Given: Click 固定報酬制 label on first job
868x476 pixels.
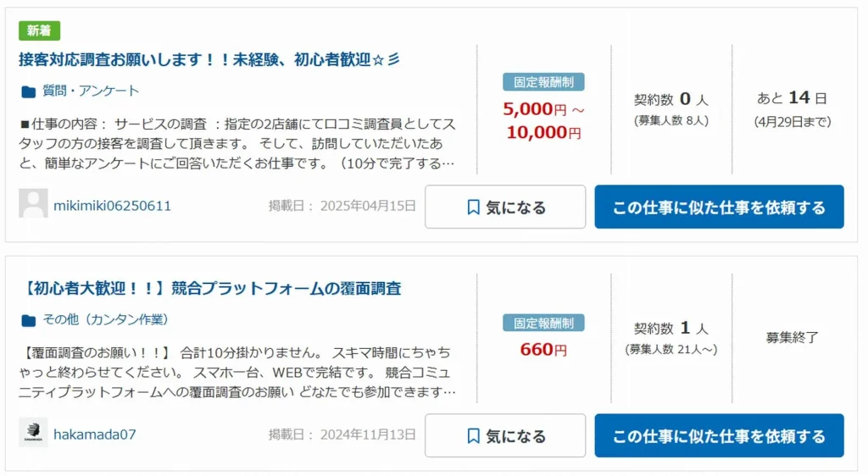Looking at the screenshot, I should coord(543,82).
